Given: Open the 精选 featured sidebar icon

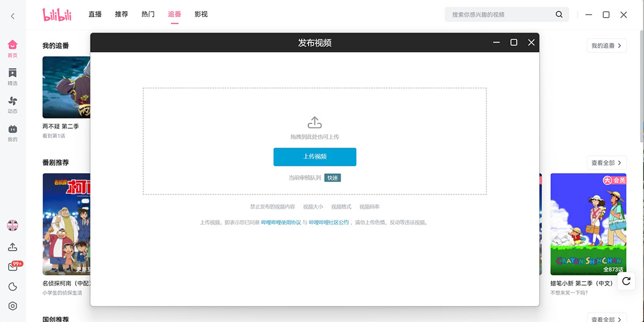Looking at the screenshot, I should click(12, 76).
